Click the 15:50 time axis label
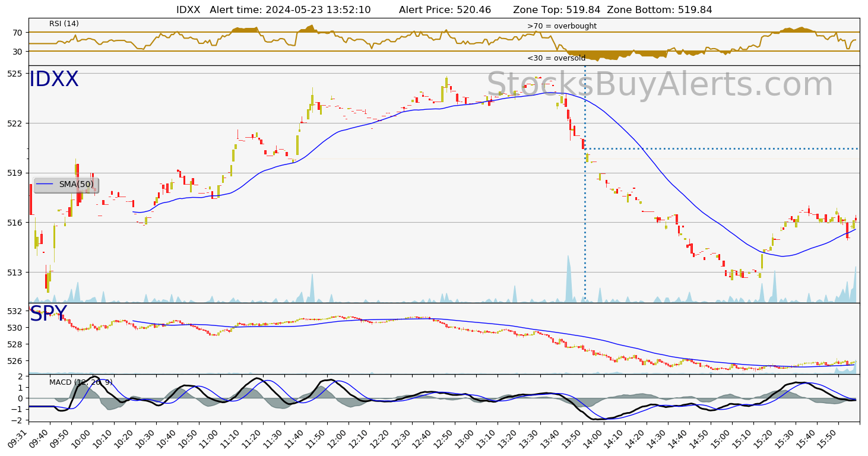 [x=828, y=440]
